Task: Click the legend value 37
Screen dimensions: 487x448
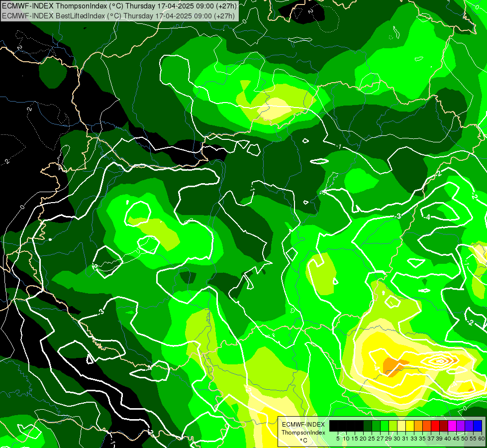Action: 431,439
